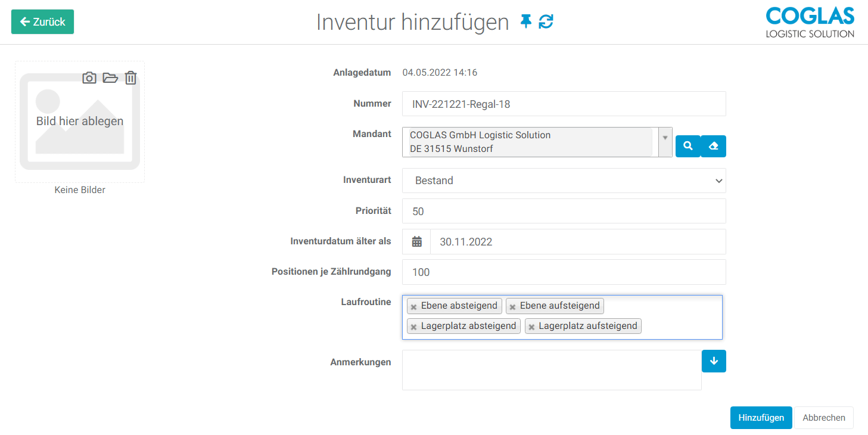The image size is (868, 435).
Task: Click into the Nummer input field
Action: (x=564, y=104)
